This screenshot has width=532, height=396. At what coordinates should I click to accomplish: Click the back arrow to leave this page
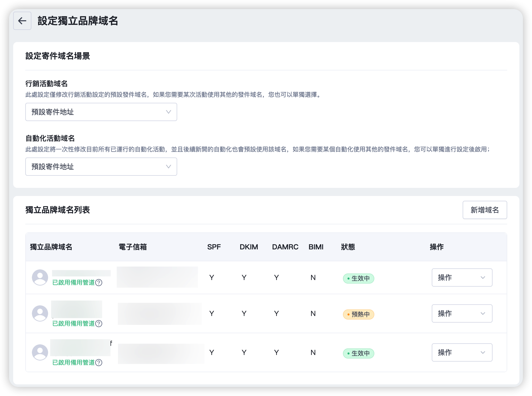pyautogui.click(x=22, y=21)
